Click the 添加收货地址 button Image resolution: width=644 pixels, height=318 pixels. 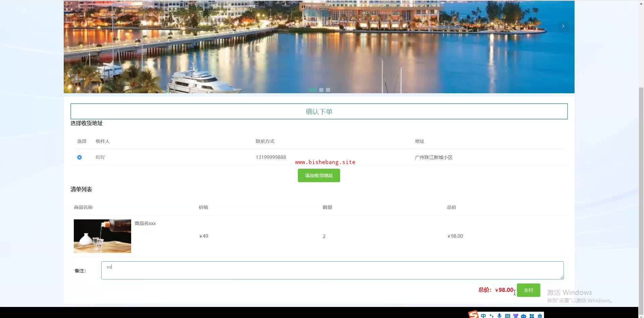pyautogui.click(x=319, y=175)
